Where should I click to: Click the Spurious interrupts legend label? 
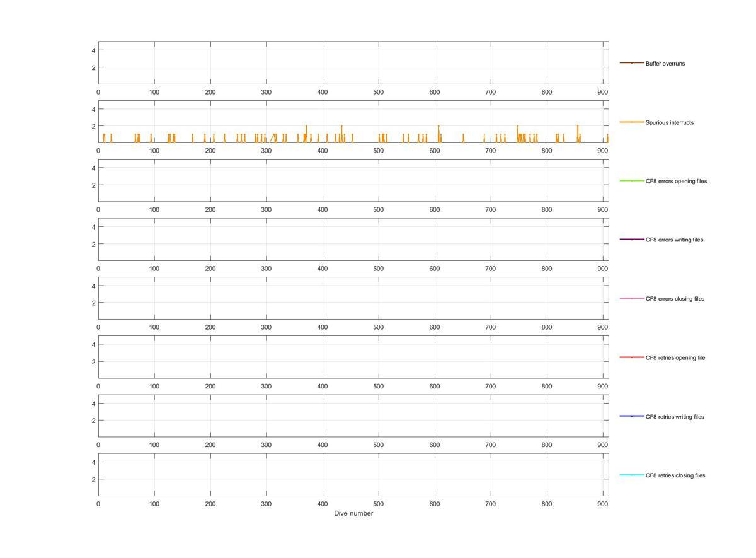coord(669,122)
